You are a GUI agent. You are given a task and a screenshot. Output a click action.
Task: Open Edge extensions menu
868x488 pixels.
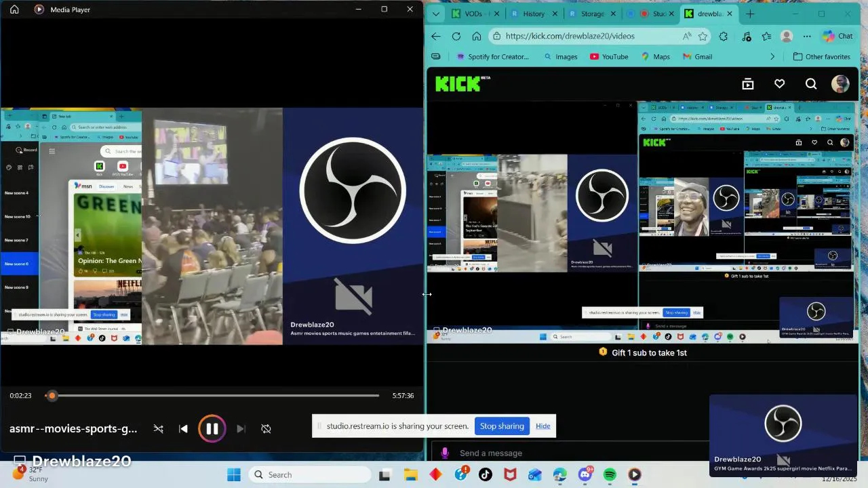pos(724,37)
